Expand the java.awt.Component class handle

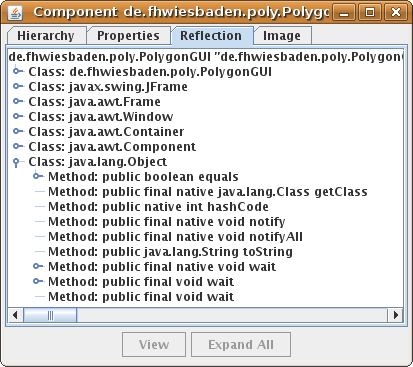pos(18,146)
